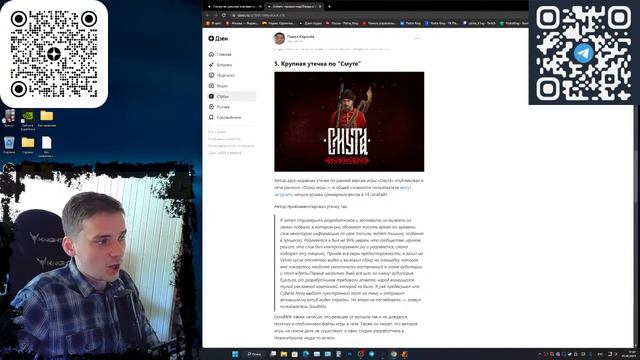Screen dimensions: 640x360
Task: Go back in the browser
Action: [x=207, y=15]
